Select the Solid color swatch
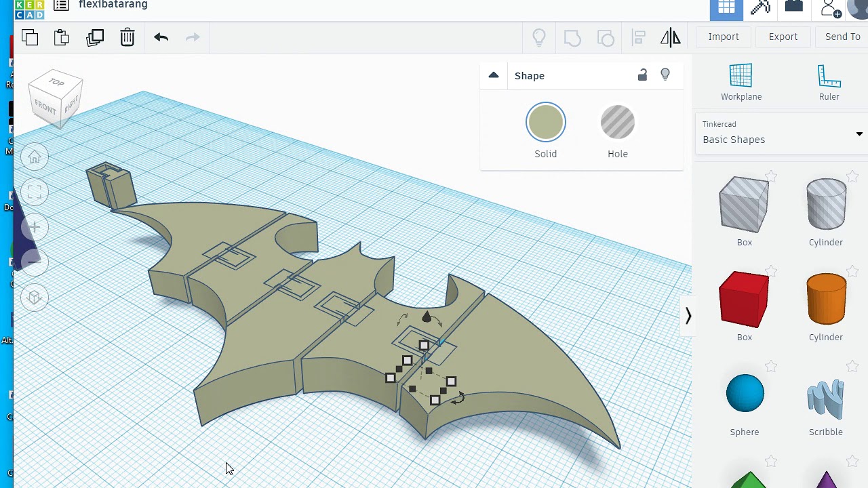868x488 pixels. point(546,123)
